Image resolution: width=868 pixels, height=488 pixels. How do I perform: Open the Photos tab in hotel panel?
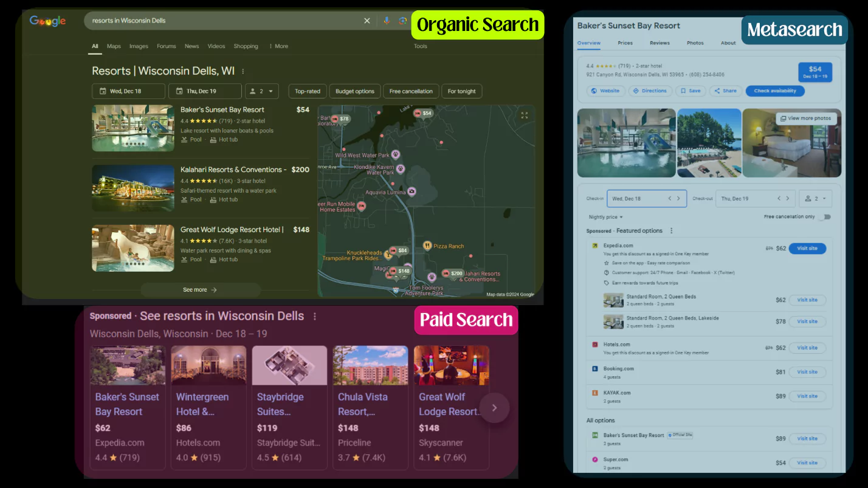tap(695, 43)
